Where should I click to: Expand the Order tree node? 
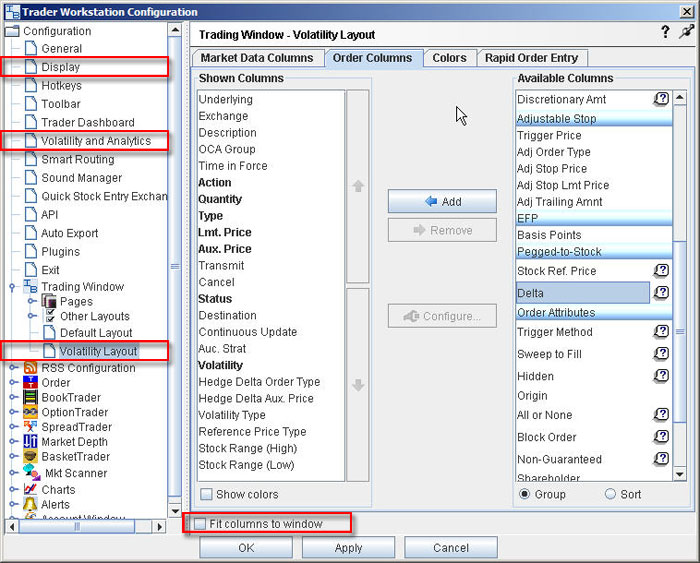[13, 383]
